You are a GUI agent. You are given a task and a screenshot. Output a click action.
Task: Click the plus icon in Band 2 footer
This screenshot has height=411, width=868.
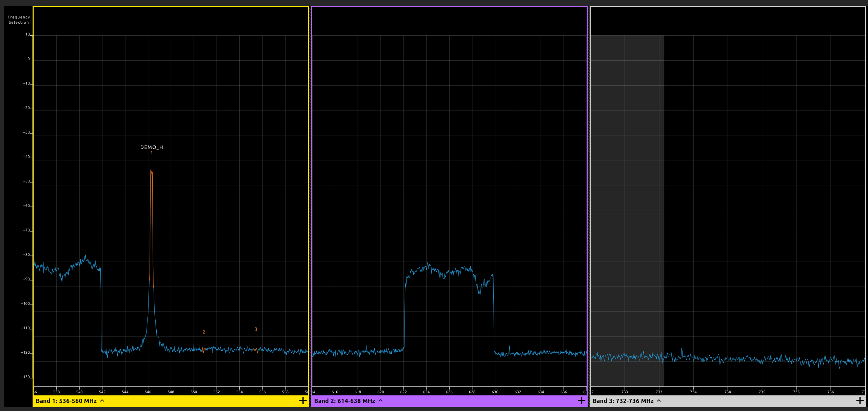[581, 401]
